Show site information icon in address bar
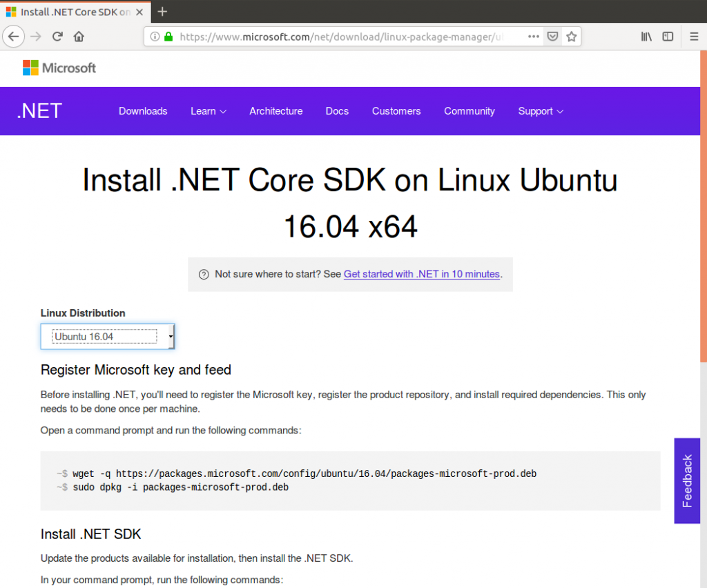 (x=155, y=37)
